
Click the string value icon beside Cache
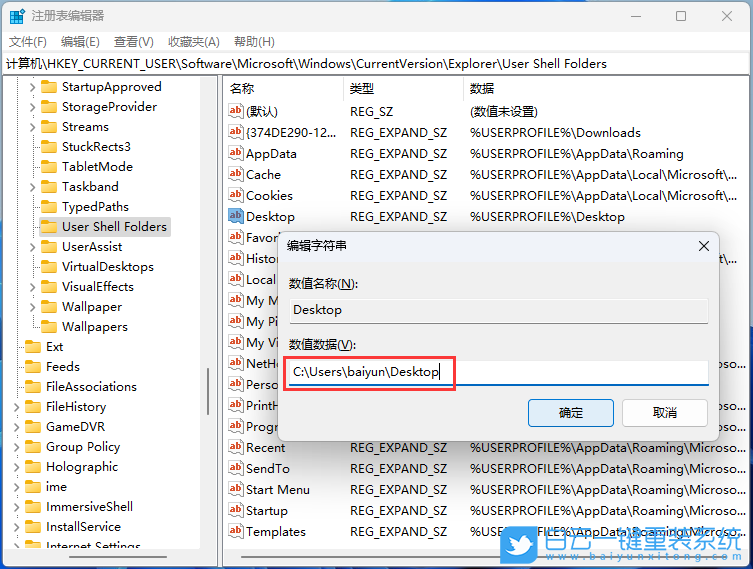point(235,174)
